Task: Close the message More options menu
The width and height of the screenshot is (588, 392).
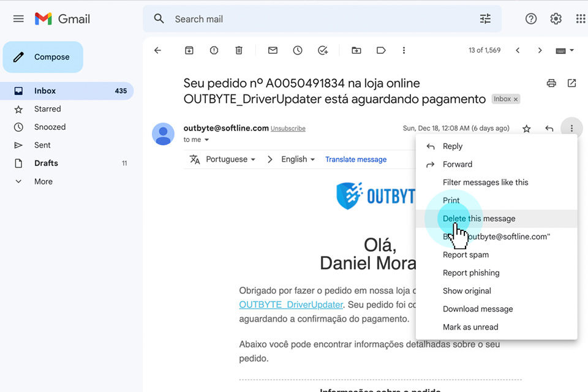Action: 571,128
